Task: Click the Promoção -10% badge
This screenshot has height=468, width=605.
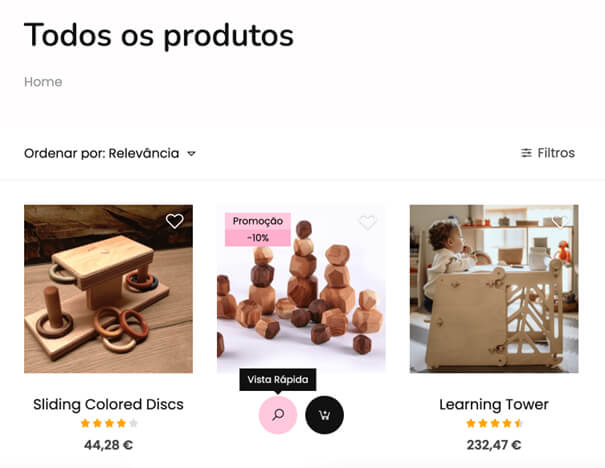Action: [258, 229]
